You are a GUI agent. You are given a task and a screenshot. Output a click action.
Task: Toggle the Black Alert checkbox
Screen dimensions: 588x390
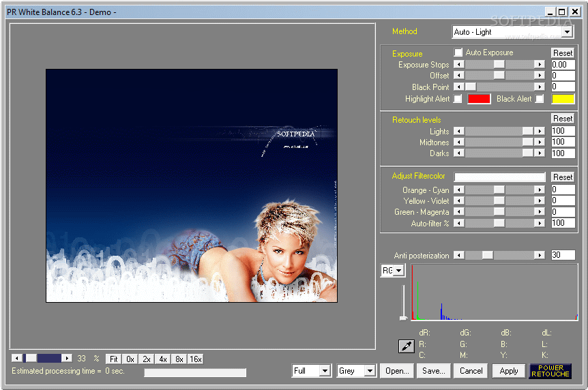(x=540, y=99)
